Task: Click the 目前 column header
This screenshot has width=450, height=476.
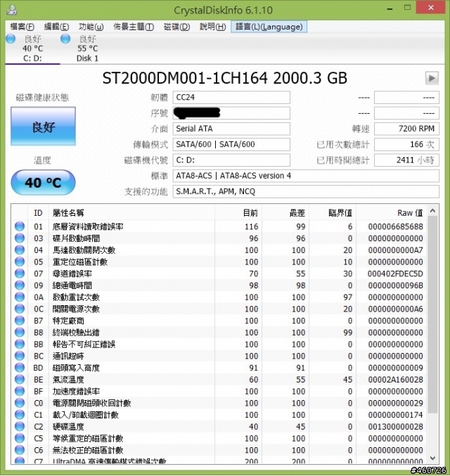Action: (x=238, y=213)
